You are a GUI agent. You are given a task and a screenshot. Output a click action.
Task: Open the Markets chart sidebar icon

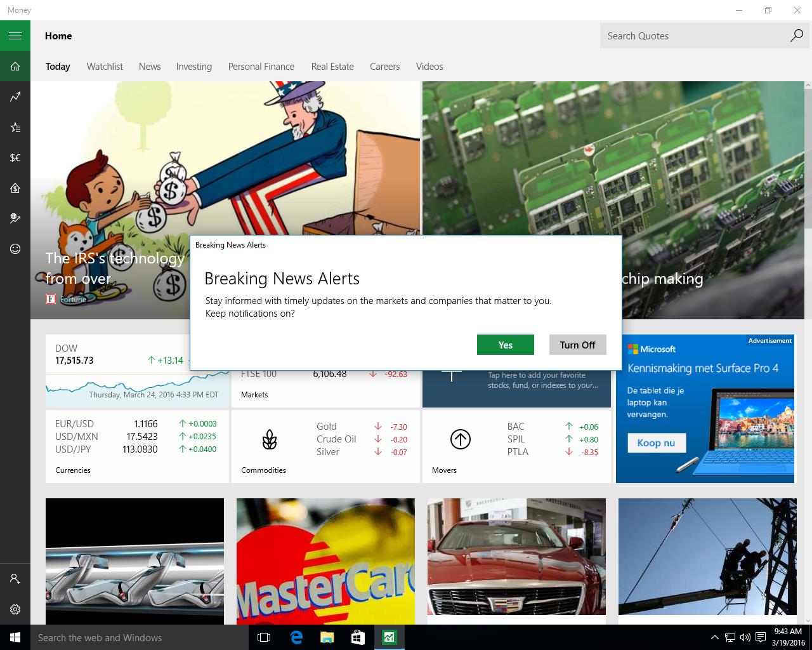[x=15, y=96]
